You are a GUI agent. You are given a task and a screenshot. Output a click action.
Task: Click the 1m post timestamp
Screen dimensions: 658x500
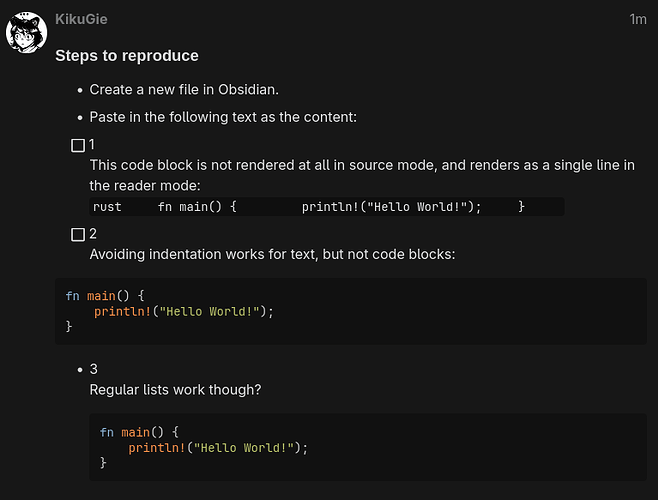637,19
